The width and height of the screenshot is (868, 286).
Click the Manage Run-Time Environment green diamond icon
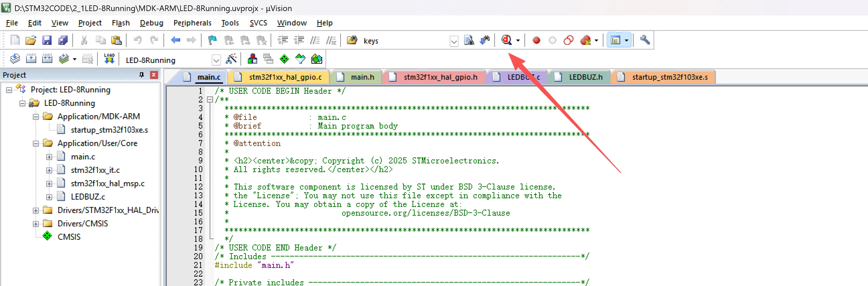[x=284, y=60]
